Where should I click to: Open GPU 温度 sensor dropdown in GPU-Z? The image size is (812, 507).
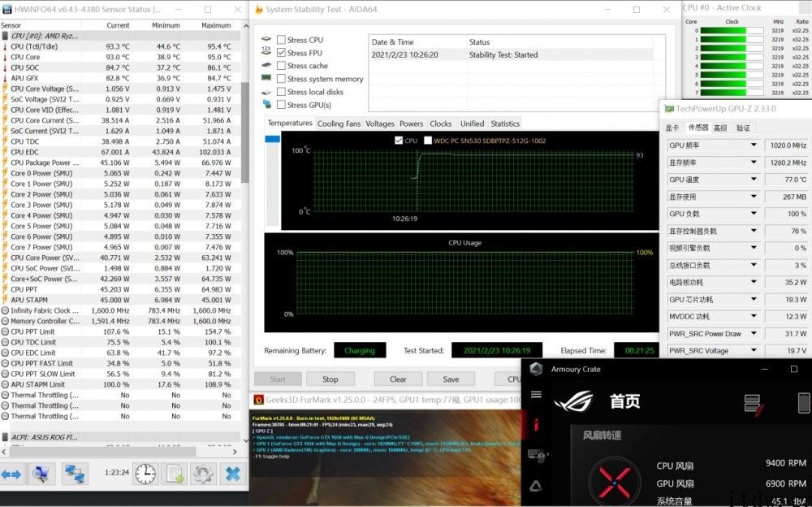pos(754,180)
